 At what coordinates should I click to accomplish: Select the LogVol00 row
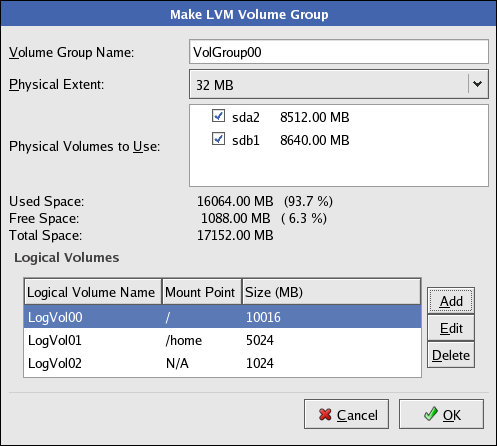click(222, 317)
